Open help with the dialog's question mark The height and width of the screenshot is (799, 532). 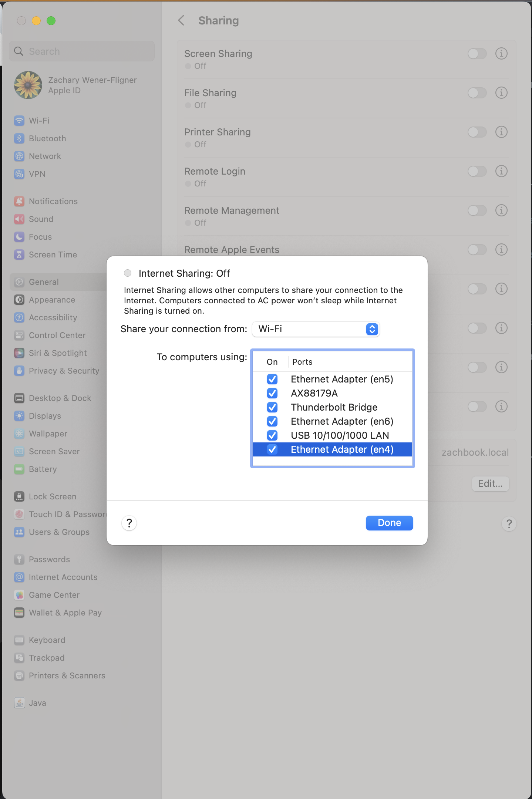pyautogui.click(x=129, y=523)
